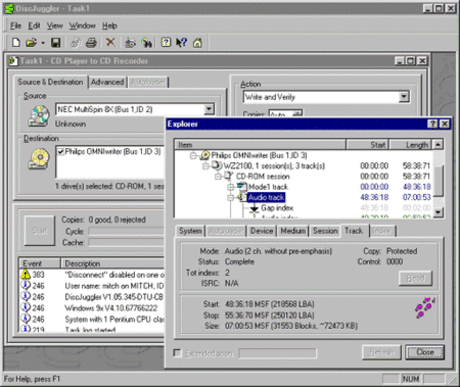Open the NEC MultiSpin source dropdown
Screen dimensions: 460x387
tap(209, 109)
